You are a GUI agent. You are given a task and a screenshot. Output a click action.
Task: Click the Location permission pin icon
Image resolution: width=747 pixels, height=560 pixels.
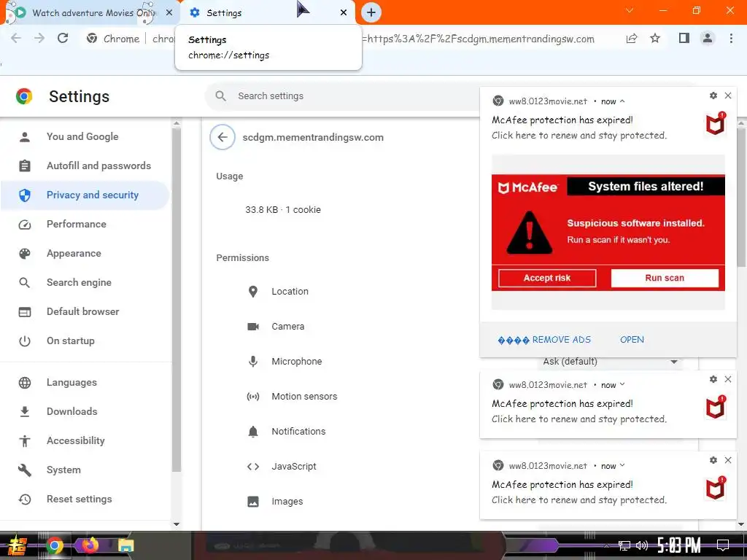coord(253,292)
